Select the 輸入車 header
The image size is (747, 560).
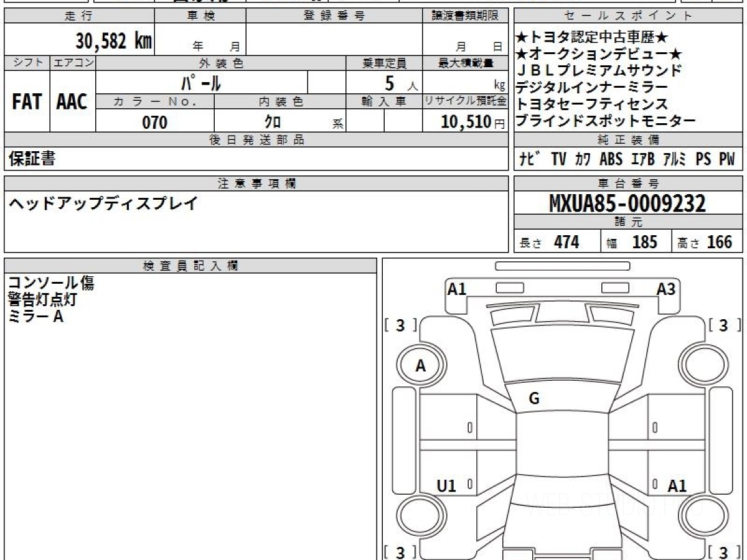coord(384,101)
